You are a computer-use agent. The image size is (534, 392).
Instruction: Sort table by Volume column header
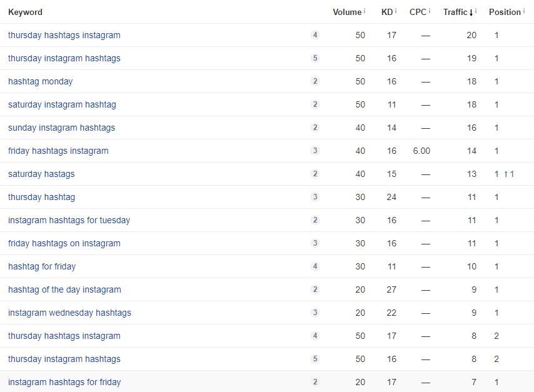point(346,12)
